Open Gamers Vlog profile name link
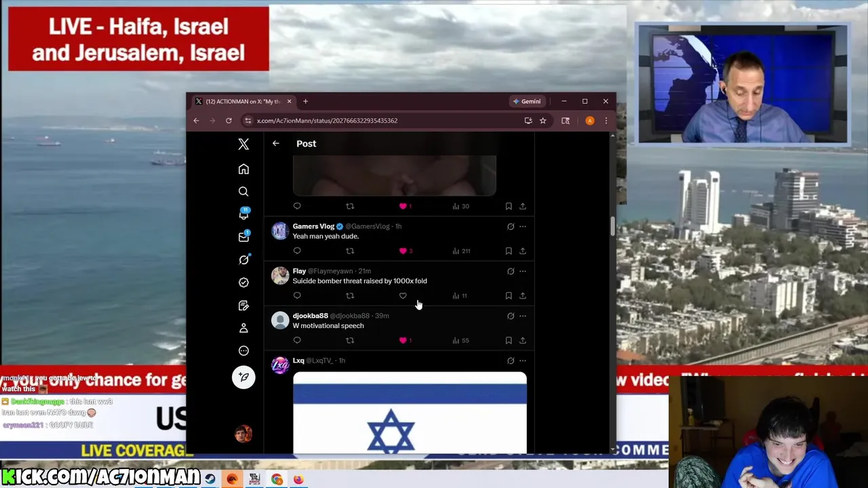The image size is (868, 488). click(313, 226)
